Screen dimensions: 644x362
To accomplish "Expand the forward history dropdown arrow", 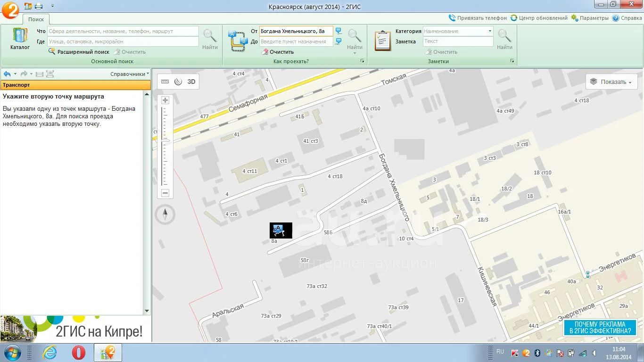I will coord(32,74).
